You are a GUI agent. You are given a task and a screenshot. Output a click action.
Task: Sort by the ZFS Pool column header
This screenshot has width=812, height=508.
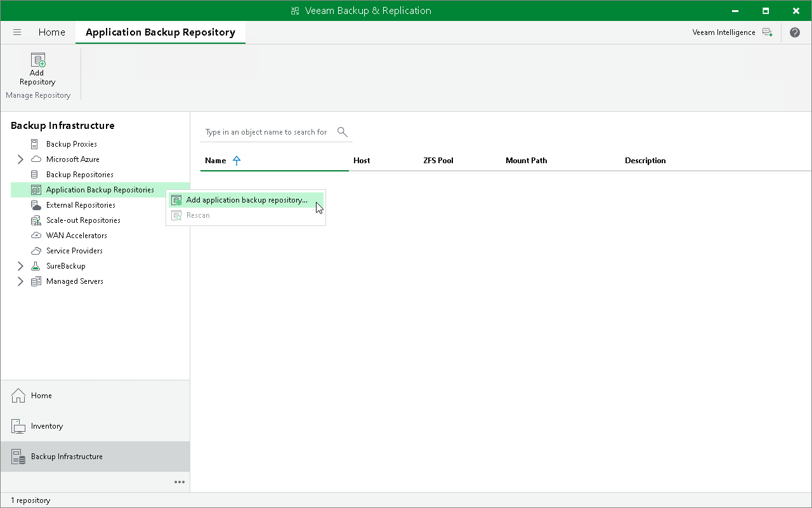[x=438, y=161]
